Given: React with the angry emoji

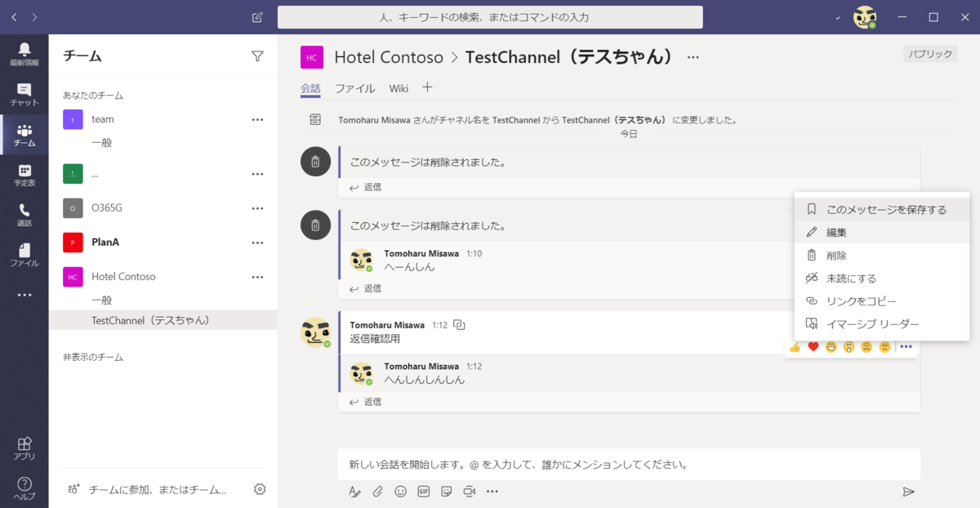Looking at the screenshot, I should (x=884, y=347).
